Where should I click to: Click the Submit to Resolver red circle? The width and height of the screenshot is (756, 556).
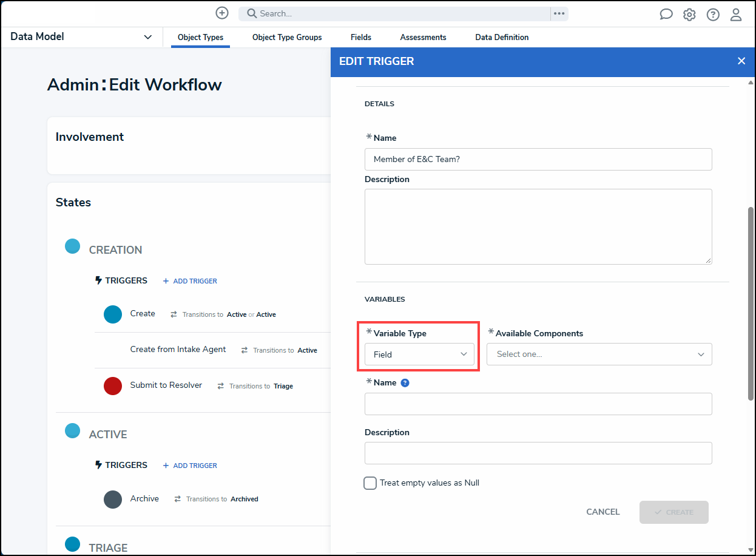(x=113, y=386)
